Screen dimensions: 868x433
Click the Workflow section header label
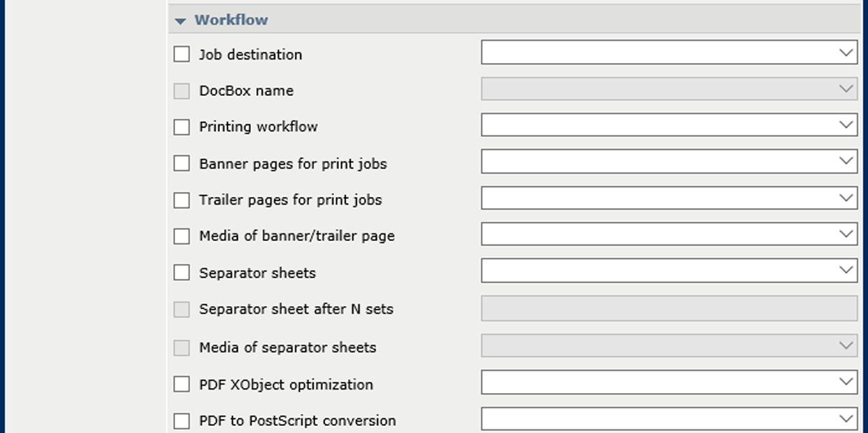click(x=231, y=20)
